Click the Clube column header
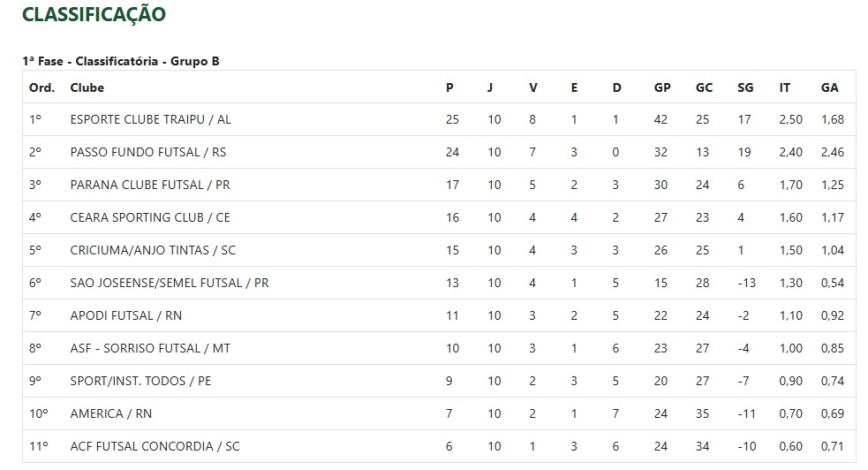Screen dimensions: 868x470 pyautogui.click(x=87, y=87)
